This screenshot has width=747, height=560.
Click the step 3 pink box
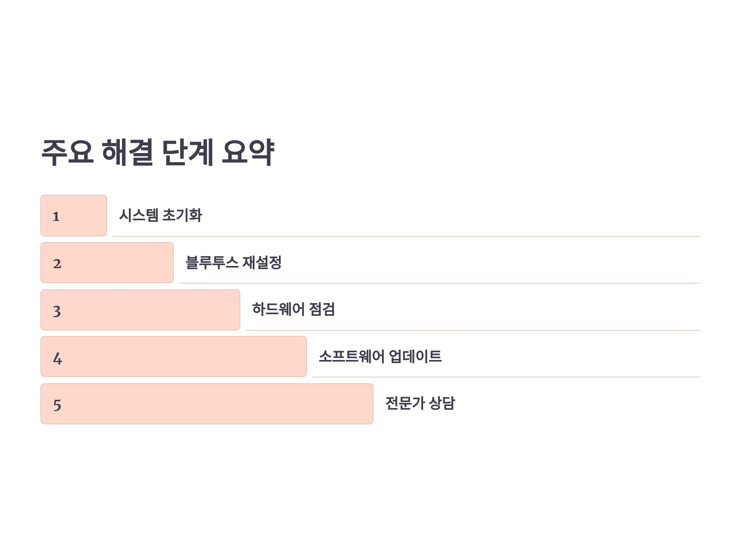click(x=140, y=310)
